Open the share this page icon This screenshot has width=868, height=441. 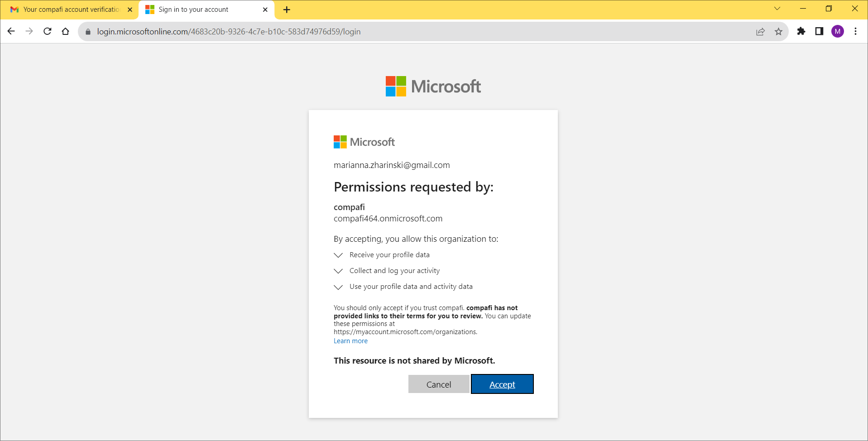tap(760, 31)
